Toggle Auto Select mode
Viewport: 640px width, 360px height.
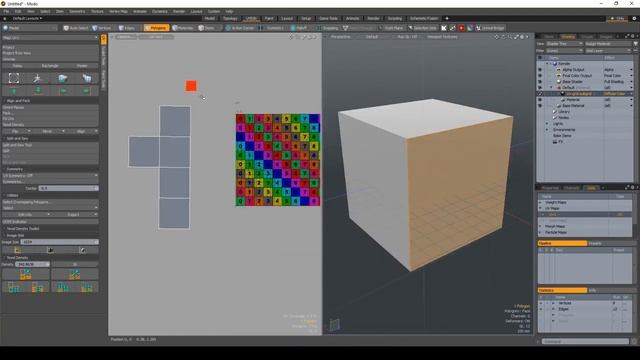76,28
